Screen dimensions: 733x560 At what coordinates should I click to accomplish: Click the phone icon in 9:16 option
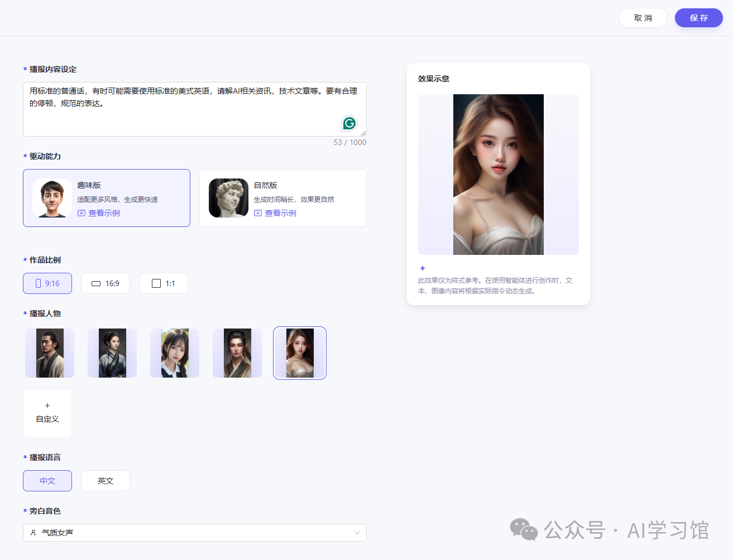click(x=38, y=283)
